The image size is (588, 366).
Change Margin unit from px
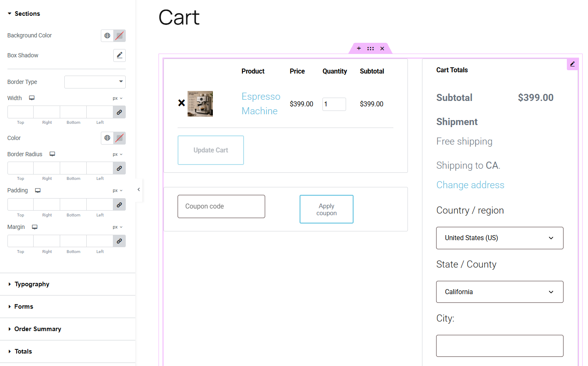pyautogui.click(x=117, y=227)
